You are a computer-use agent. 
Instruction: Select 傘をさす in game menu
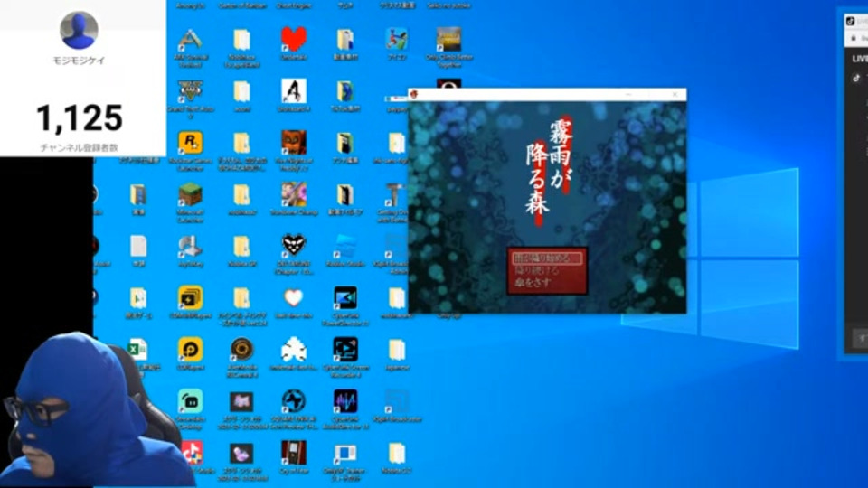pos(533,283)
